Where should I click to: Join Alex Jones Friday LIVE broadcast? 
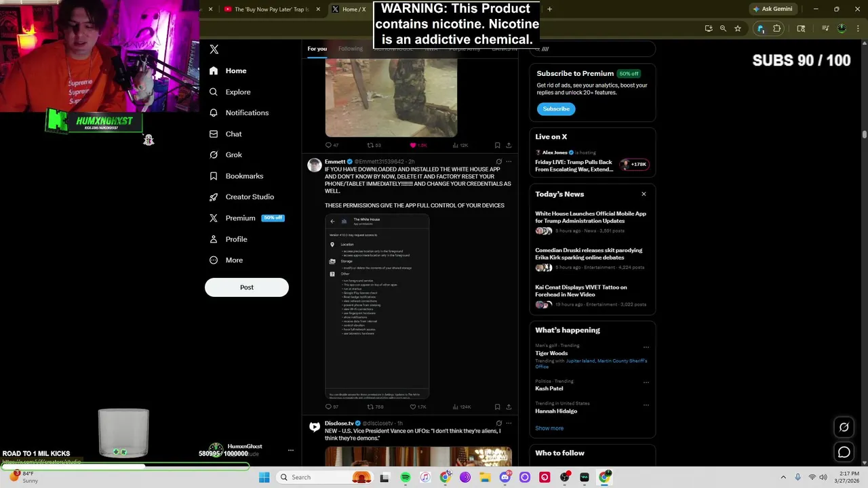pyautogui.click(x=592, y=161)
